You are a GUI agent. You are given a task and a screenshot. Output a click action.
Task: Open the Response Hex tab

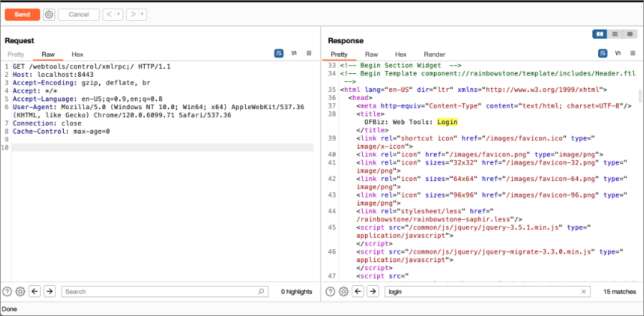(401, 55)
